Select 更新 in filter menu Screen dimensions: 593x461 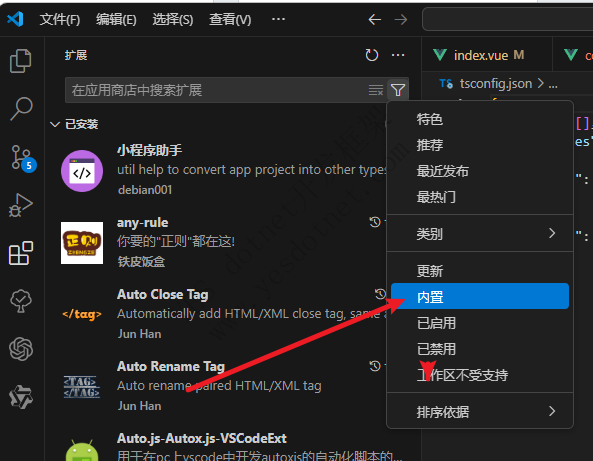[480, 270]
